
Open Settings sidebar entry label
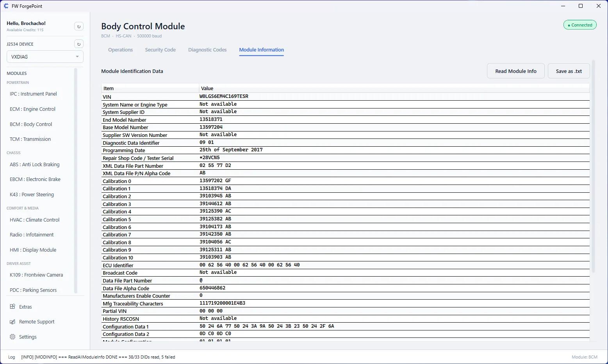[28, 337]
